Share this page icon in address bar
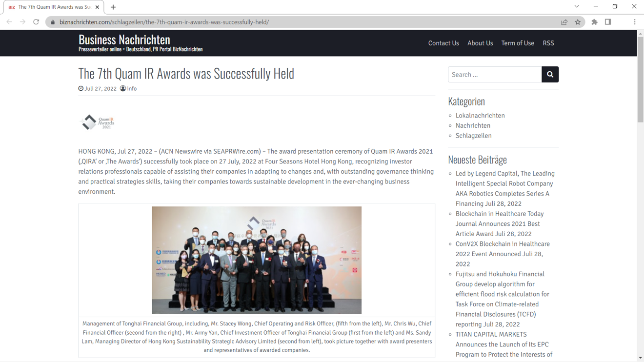This screenshot has height=362, width=644. click(564, 22)
